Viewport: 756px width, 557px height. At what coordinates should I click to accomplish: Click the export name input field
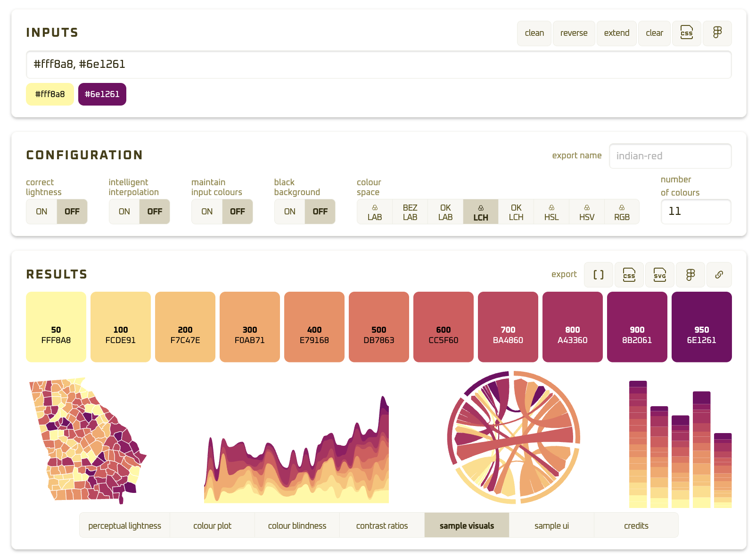(x=670, y=156)
